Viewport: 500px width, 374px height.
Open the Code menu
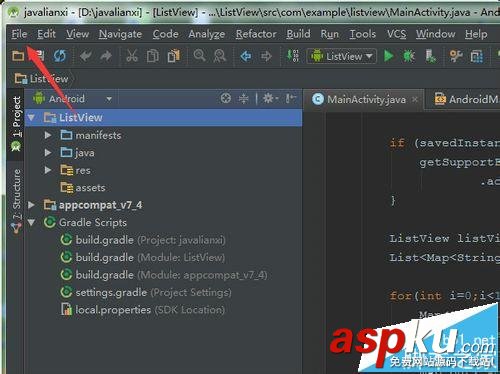165,34
